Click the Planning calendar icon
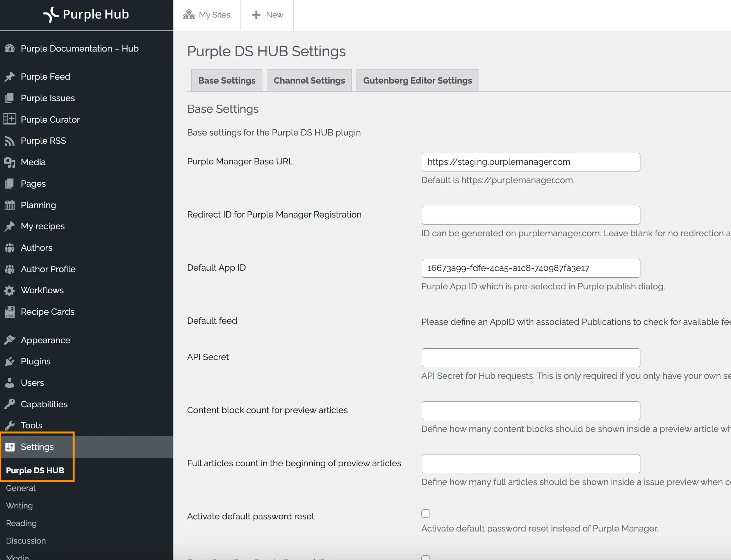This screenshot has height=560, width=731. point(10,205)
